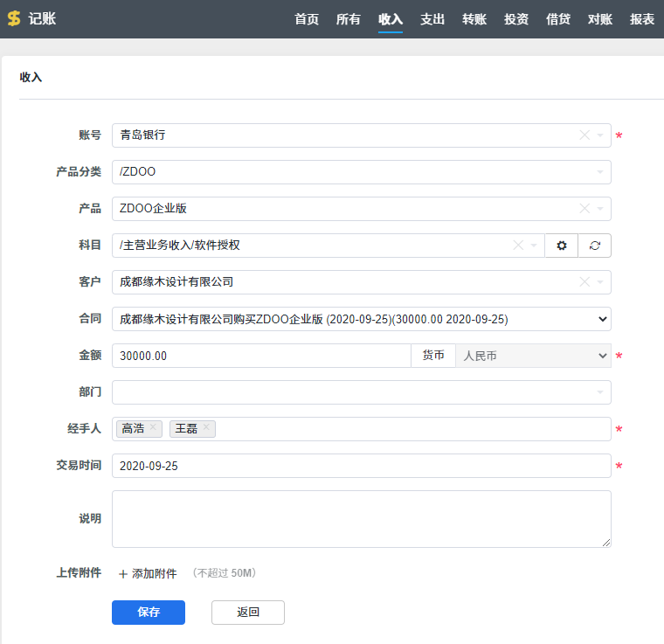The height and width of the screenshot is (644, 664).
Task: Expand the 部门 department dropdown
Action: point(361,392)
